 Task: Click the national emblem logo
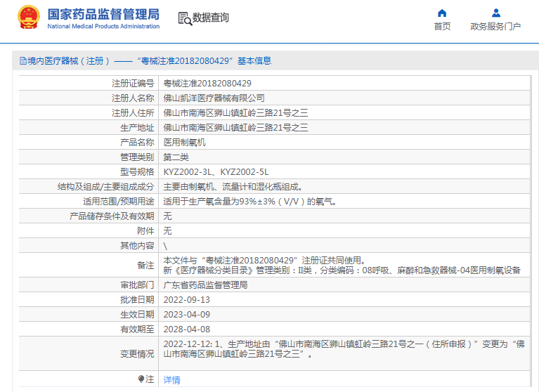point(29,17)
